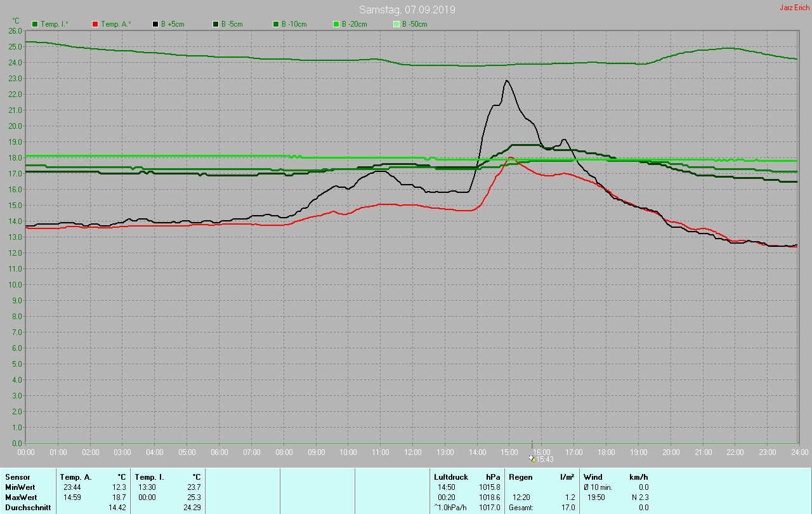Click the Samstag, 07.09.2019 date title

407,10
